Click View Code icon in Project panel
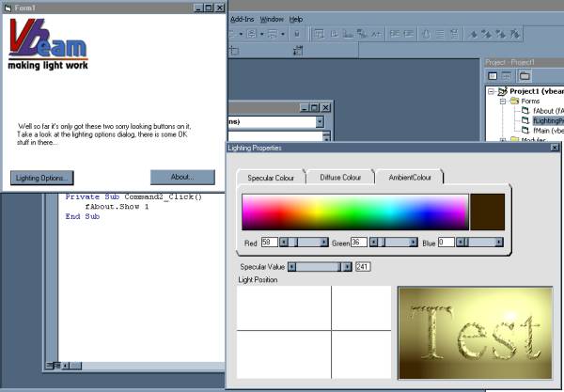Screen dimensions: 564x392 point(490,75)
